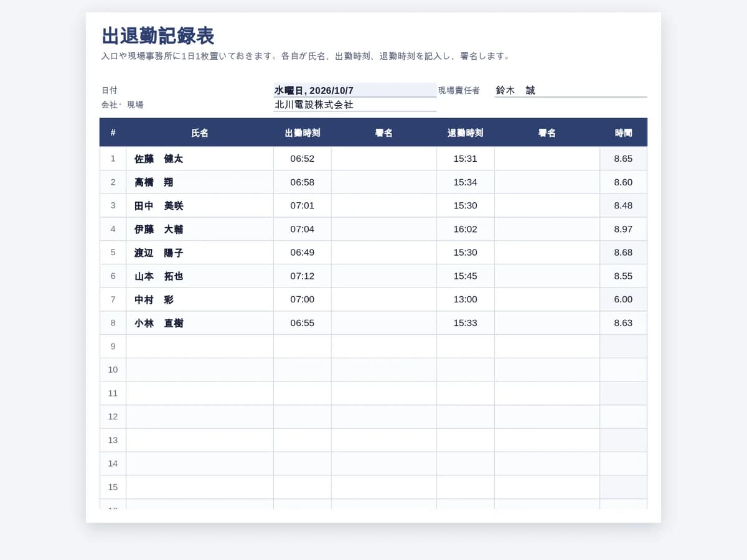Click hours value 8.65

coord(623,159)
